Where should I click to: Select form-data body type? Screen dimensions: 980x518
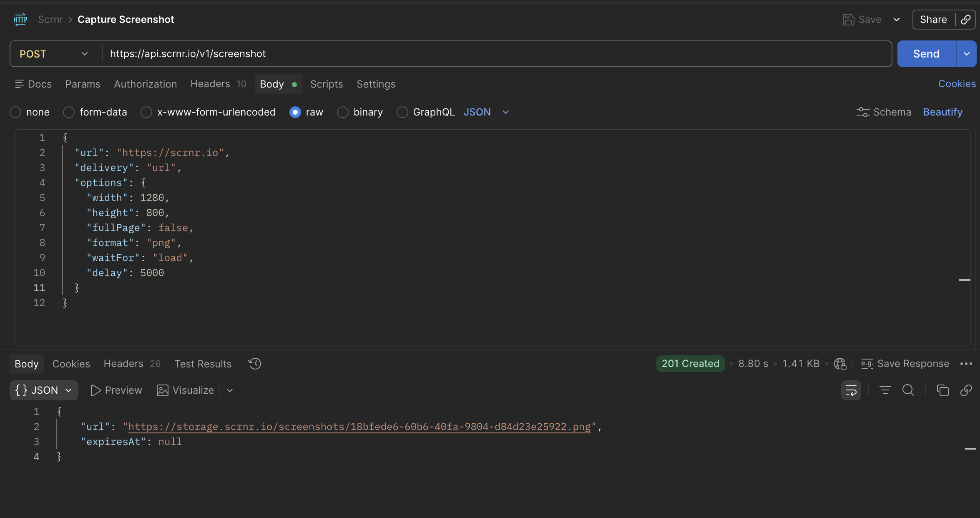coord(69,112)
